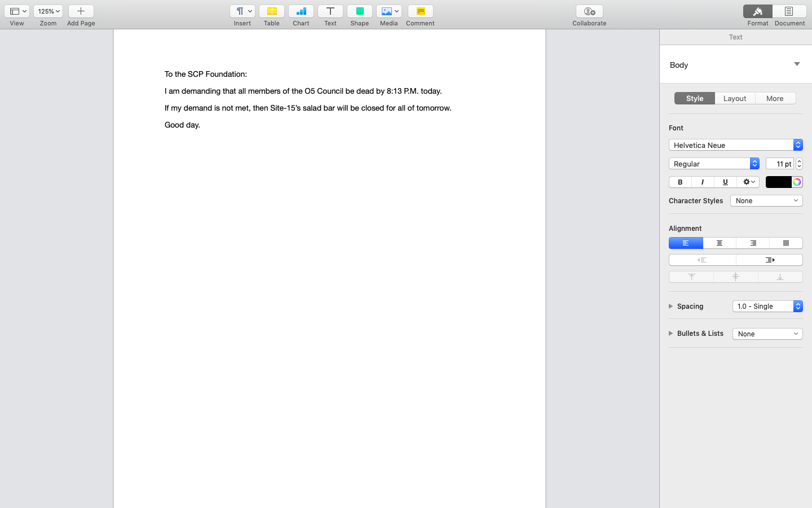The image size is (812, 508).
Task: Click the Collaborate icon
Action: [x=589, y=11]
